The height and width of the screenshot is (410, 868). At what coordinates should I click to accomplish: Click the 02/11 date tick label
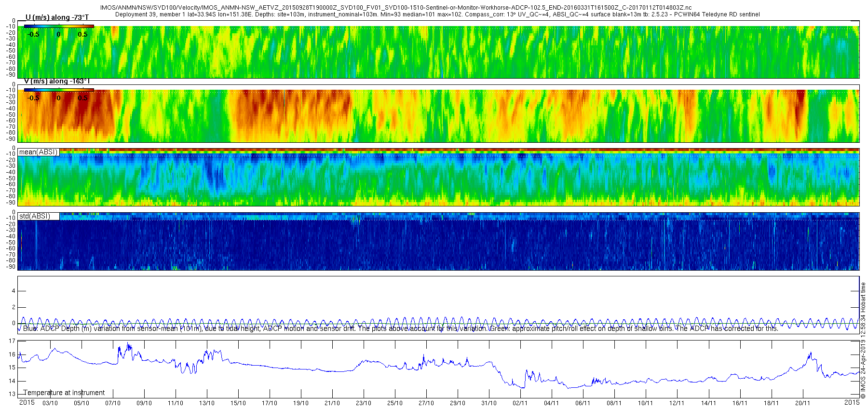point(520,403)
